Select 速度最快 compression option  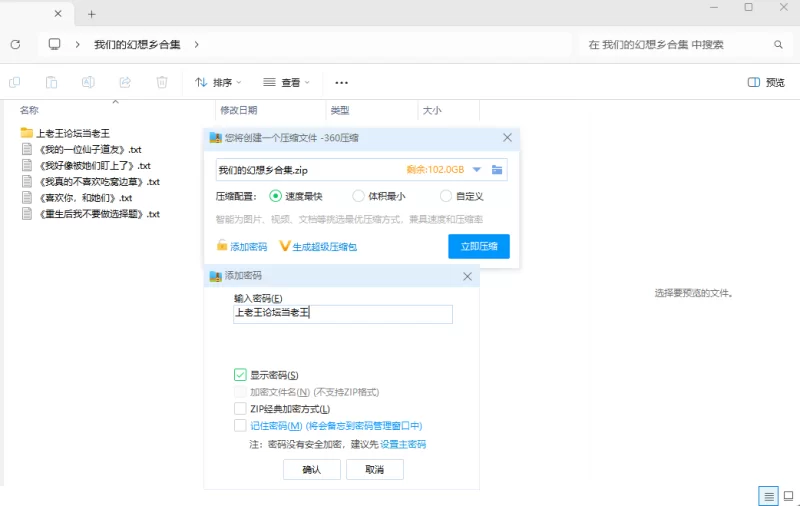[276, 196]
